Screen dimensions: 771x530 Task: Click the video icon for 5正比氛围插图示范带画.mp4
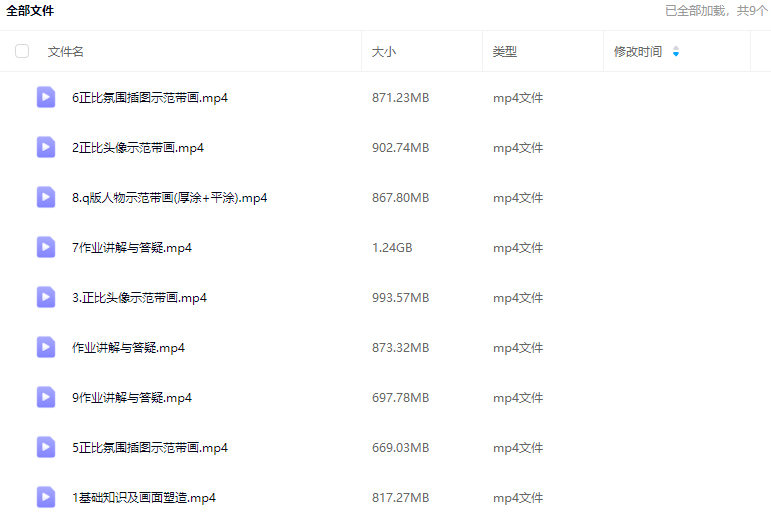click(x=46, y=447)
